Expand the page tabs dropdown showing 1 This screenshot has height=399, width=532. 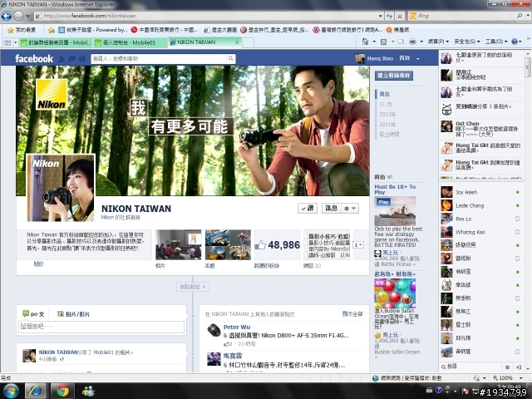pyautogui.click(x=358, y=244)
